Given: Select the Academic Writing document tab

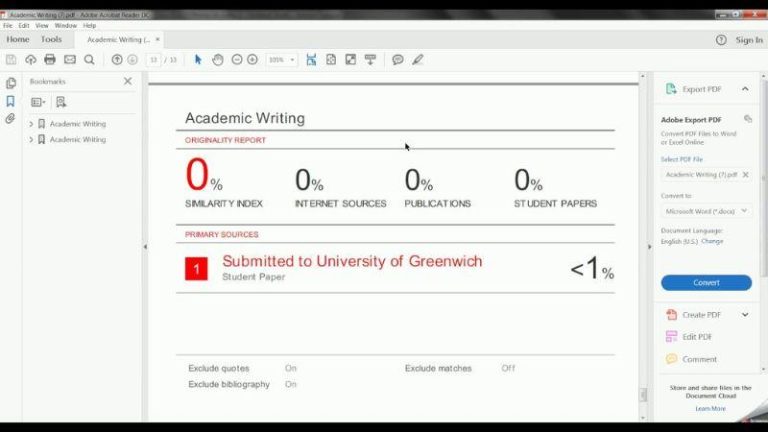Looking at the screenshot, I should click(119, 40).
